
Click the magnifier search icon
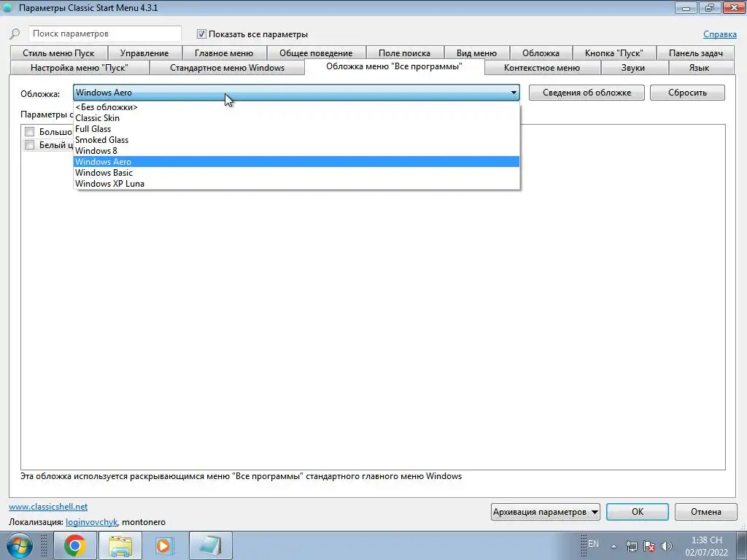coord(15,34)
